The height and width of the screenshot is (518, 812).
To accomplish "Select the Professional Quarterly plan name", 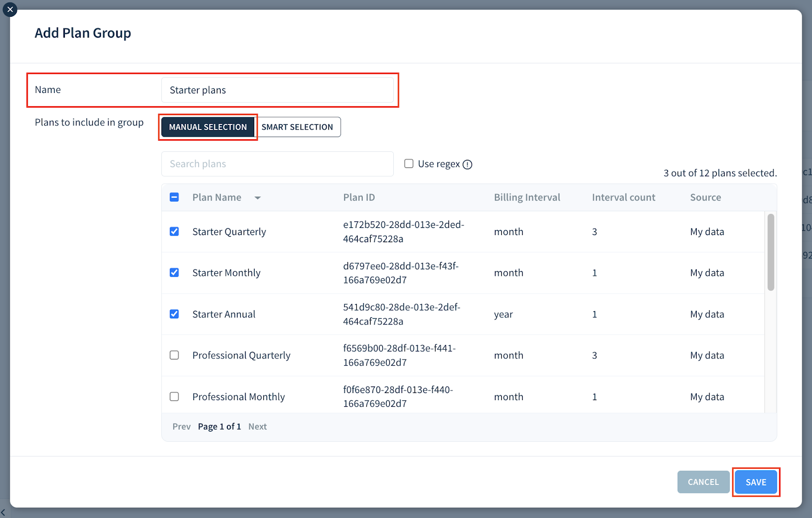I will pyautogui.click(x=242, y=355).
